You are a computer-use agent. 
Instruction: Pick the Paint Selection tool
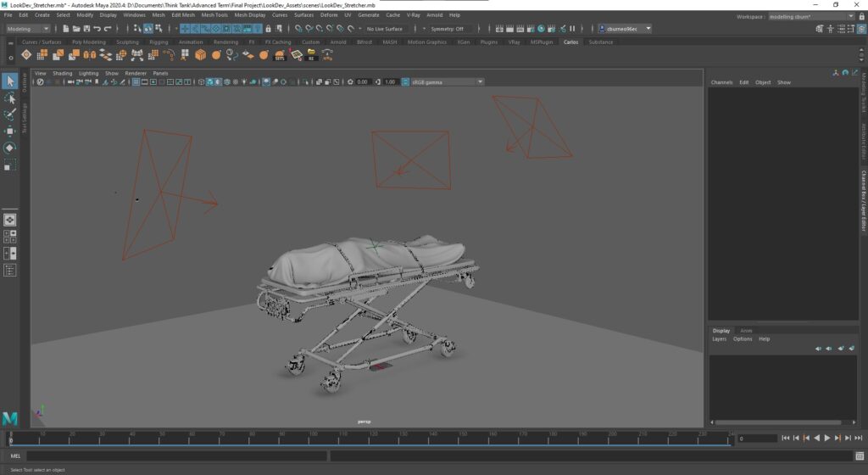[9, 115]
